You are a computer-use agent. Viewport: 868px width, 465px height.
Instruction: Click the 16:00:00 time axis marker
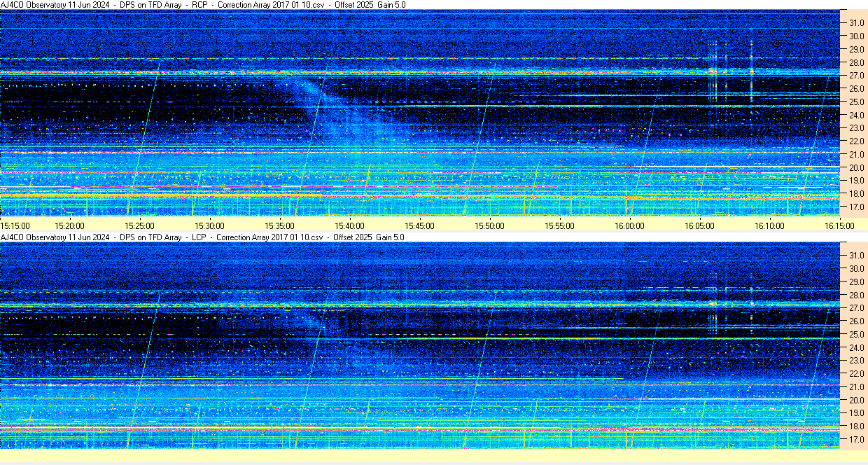pyautogui.click(x=629, y=225)
